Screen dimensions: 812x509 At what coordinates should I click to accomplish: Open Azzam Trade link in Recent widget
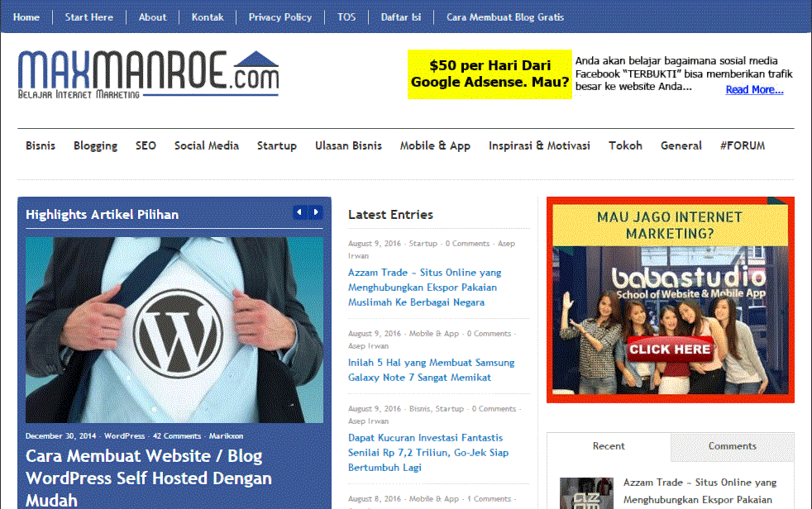700,491
